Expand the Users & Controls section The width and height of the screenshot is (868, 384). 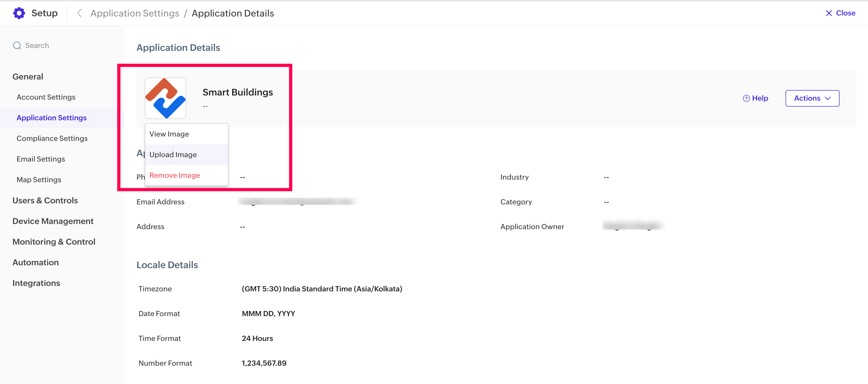(45, 200)
